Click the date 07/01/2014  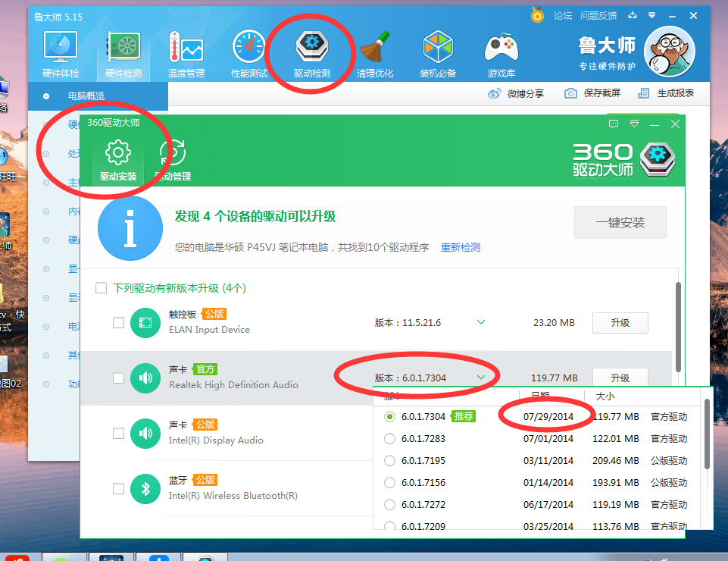(x=548, y=438)
